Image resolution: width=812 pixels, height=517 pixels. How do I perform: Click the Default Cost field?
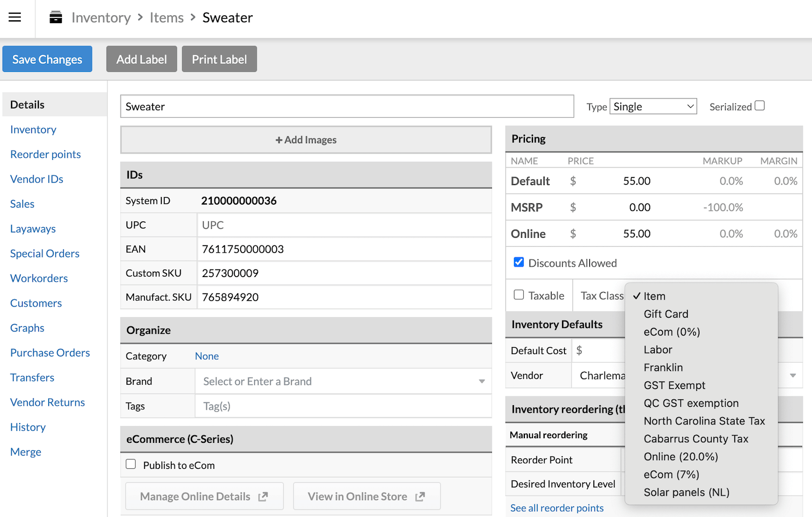coord(599,351)
